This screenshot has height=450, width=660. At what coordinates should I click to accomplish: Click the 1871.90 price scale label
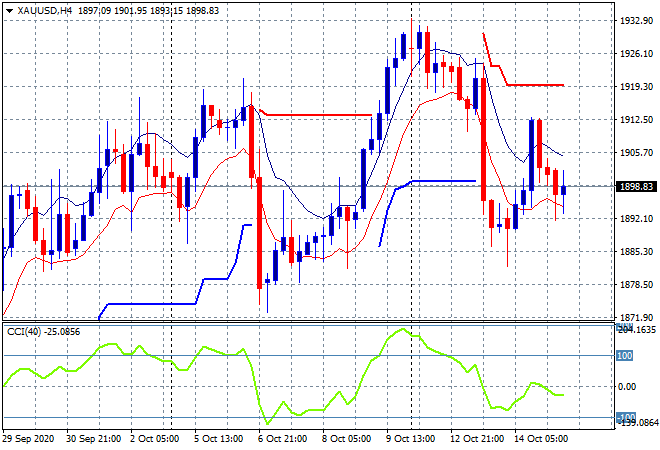[636, 318]
